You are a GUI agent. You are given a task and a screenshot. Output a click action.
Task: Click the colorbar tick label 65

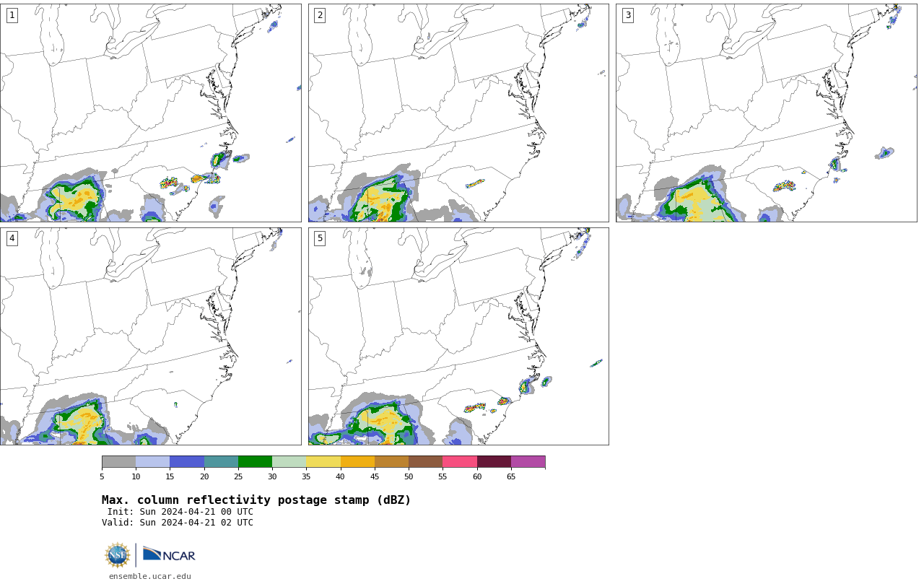511,476
